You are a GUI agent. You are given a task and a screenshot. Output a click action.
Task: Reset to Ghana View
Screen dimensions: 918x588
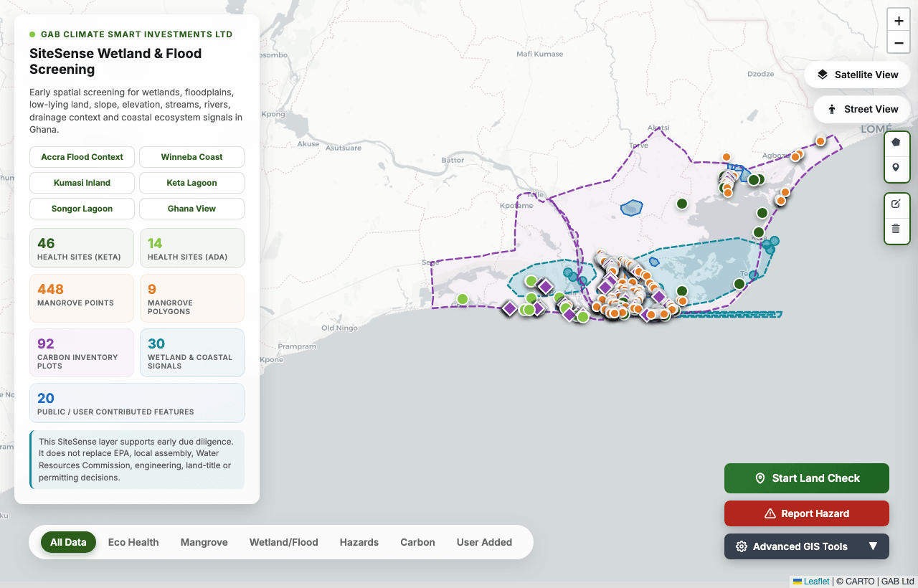click(191, 209)
